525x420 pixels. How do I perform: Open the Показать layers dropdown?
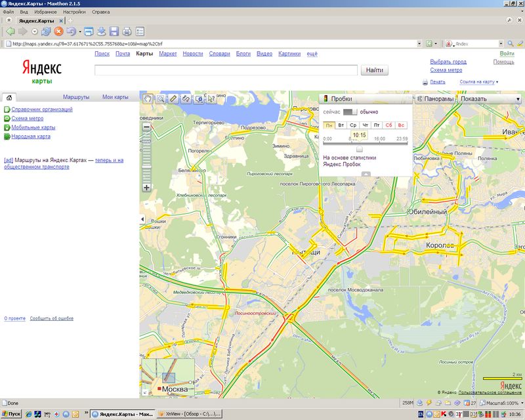[490, 99]
